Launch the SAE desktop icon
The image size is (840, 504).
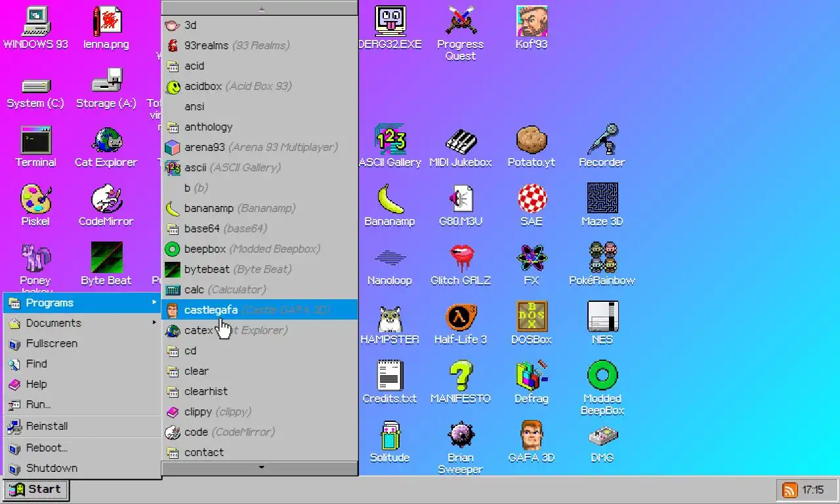(x=532, y=205)
